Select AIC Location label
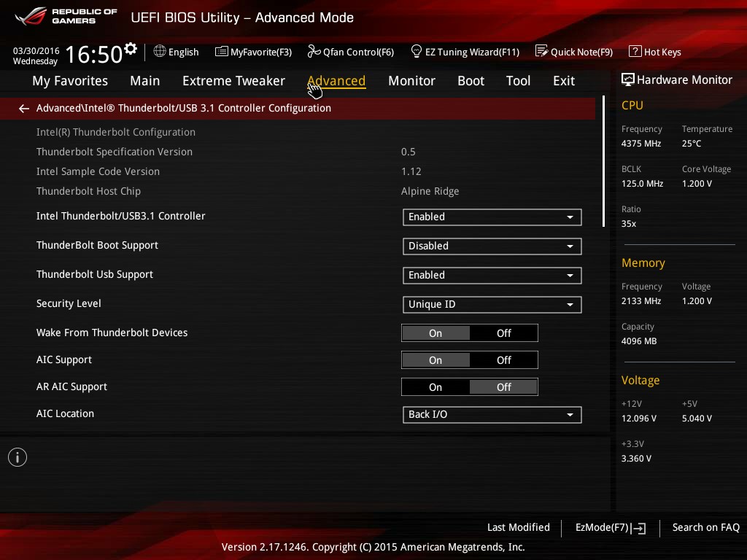The height and width of the screenshot is (560, 747). pos(65,414)
